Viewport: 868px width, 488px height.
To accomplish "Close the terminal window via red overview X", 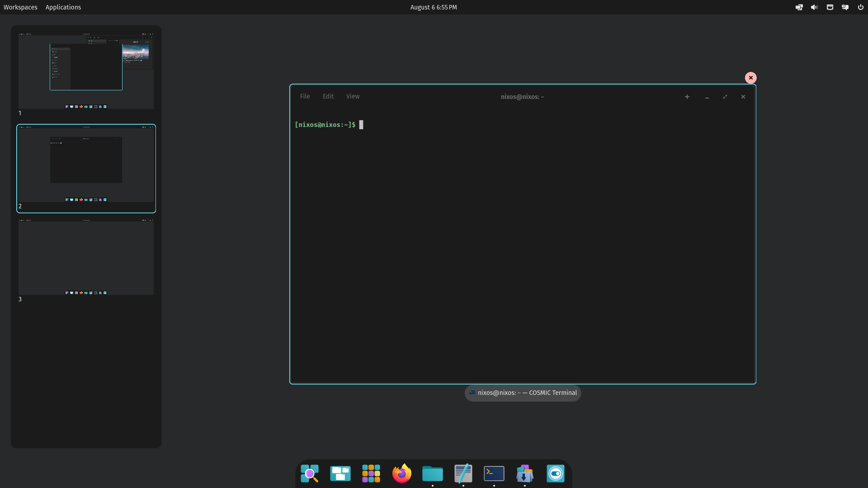I will tap(751, 78).
